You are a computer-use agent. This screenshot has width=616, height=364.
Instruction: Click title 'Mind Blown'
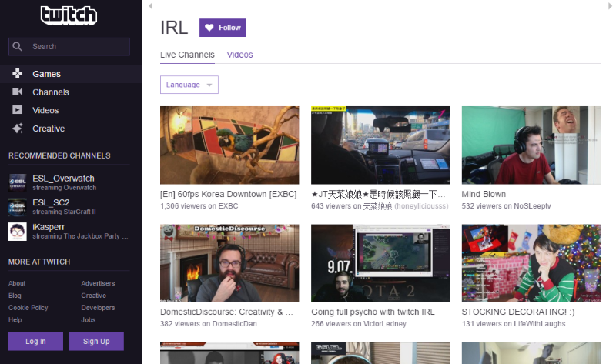[x=484, y=194]
